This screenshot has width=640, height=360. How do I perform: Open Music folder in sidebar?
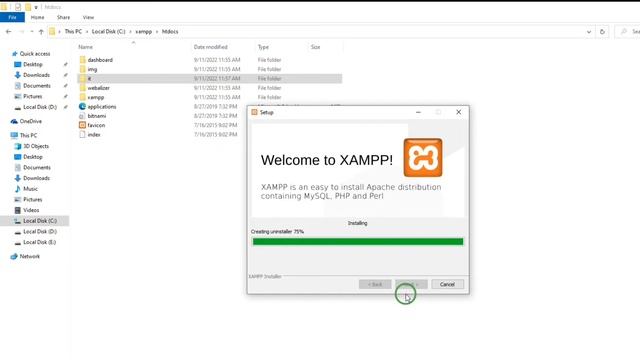tap(30, 189)
